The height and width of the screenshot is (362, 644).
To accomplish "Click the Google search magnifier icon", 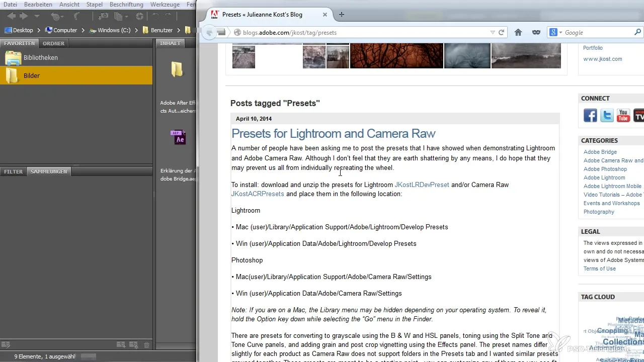I will (638, 33).
